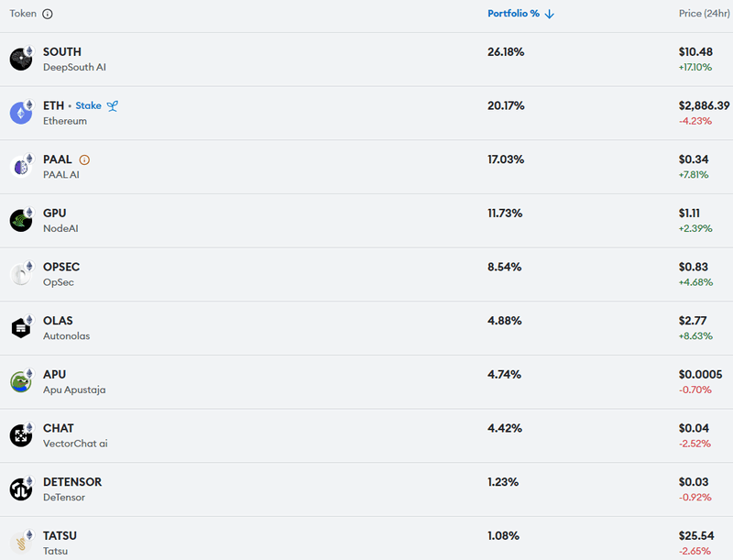Viewport: 733px width, 560px height.
Task: Click the Ethereum token logo icon
Action: [x=21, y=113]
